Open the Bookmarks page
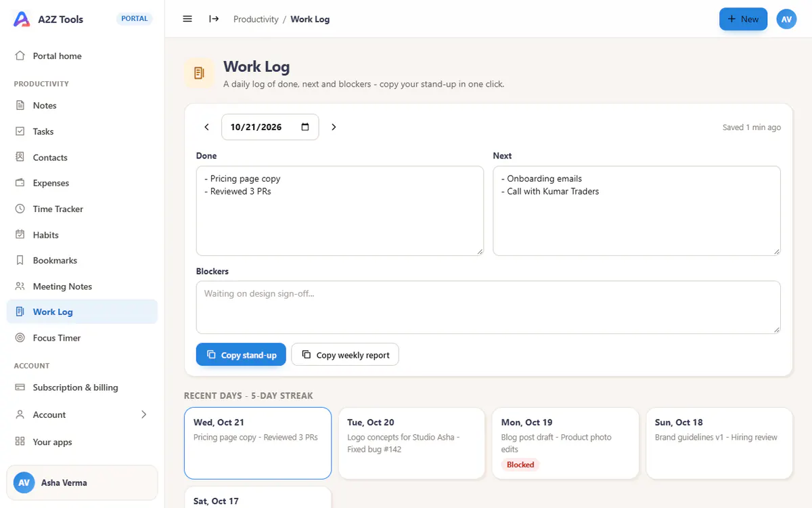The height and width of the screenshot is (508, 812). click(x=82, y=260)
